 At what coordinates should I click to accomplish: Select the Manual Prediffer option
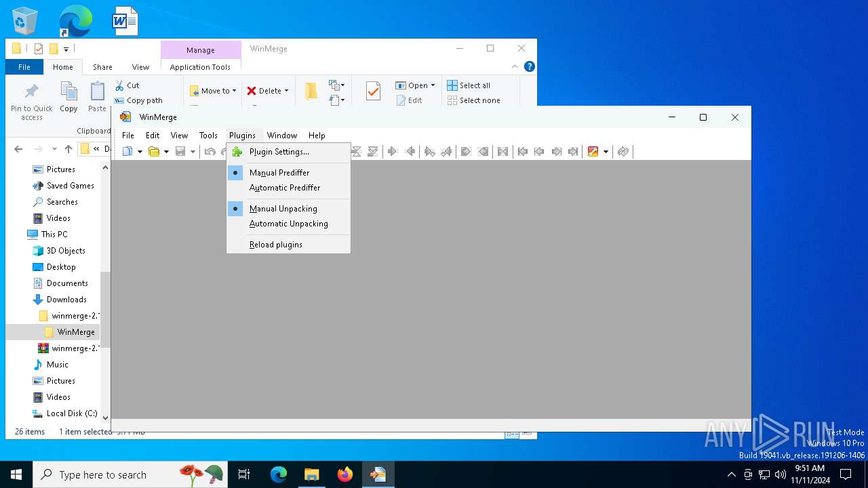289,173
